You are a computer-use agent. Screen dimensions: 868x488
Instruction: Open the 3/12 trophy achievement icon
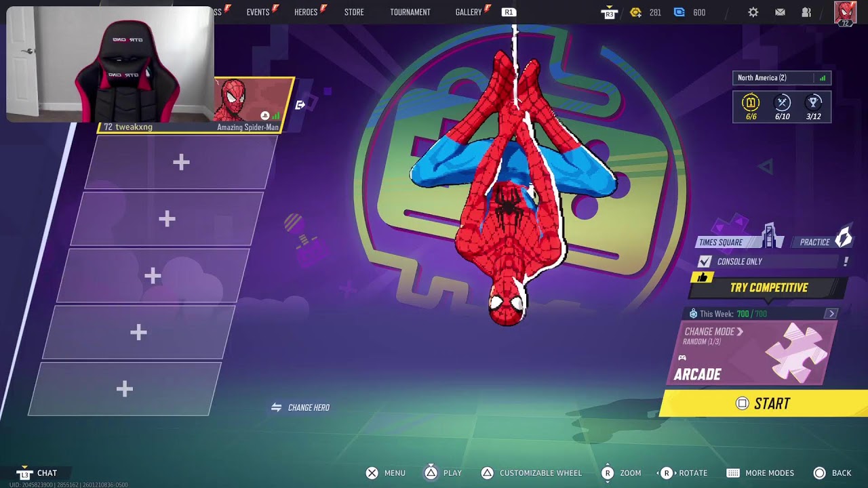pyautogui.click(x=814, y=102)
